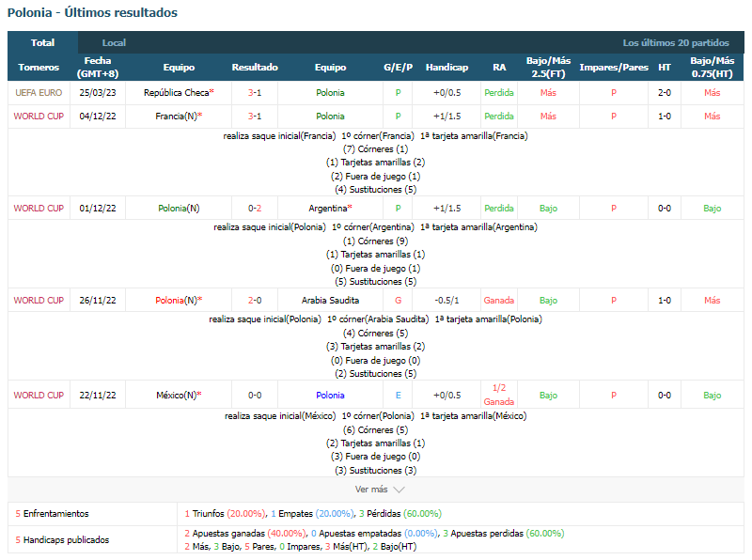Click UEFA EURO tournament link
Viewport: 752px width, 560px height.
tap(39, 92)
